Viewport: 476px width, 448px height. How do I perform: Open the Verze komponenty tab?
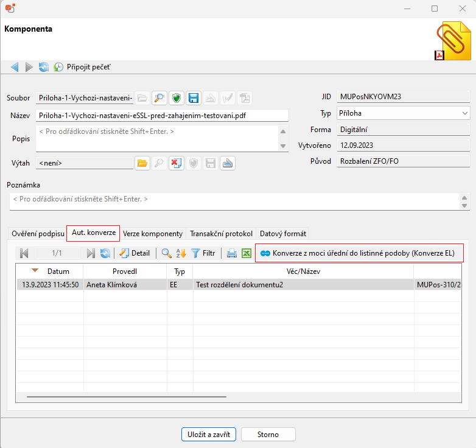[153, 234]
